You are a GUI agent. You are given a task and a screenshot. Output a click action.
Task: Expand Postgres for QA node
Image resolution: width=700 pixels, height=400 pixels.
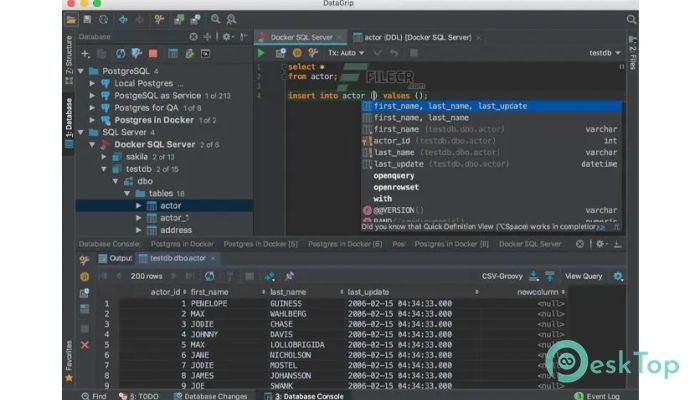(x=92, y=108)
